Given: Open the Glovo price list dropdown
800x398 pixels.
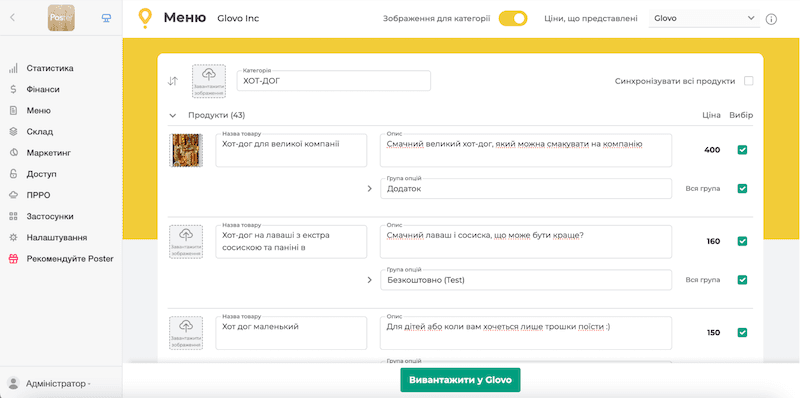Looking at the screenshot, I should pyautogui.click(x=704, y=18).
